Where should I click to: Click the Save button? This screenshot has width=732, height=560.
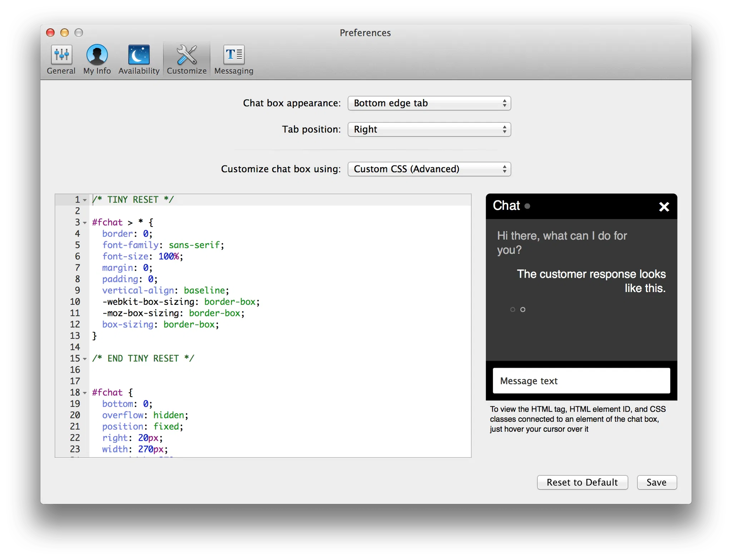coord(656,482)
